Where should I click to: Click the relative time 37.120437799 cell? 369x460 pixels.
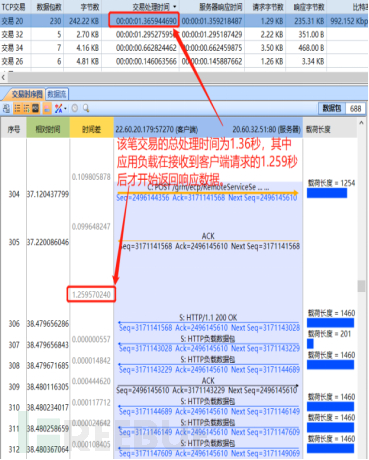click(48, 194)
